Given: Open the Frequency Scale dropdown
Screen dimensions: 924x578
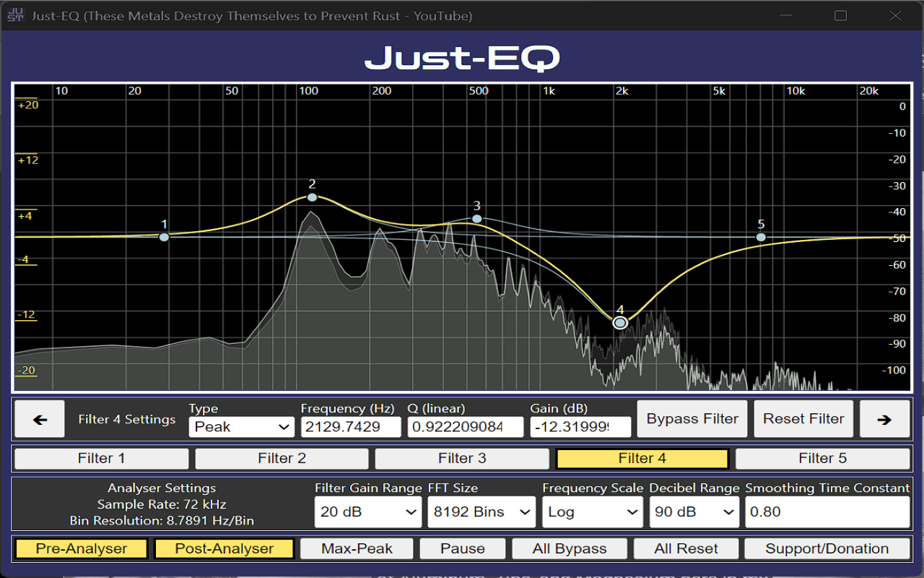Looking at the screenshot, I should pyautogui.click(x=592, y=512).
